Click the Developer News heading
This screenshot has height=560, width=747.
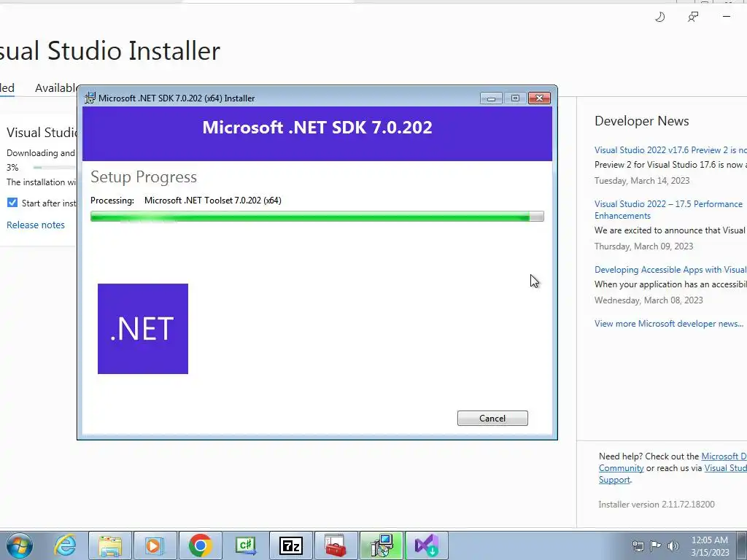point(642,121)
